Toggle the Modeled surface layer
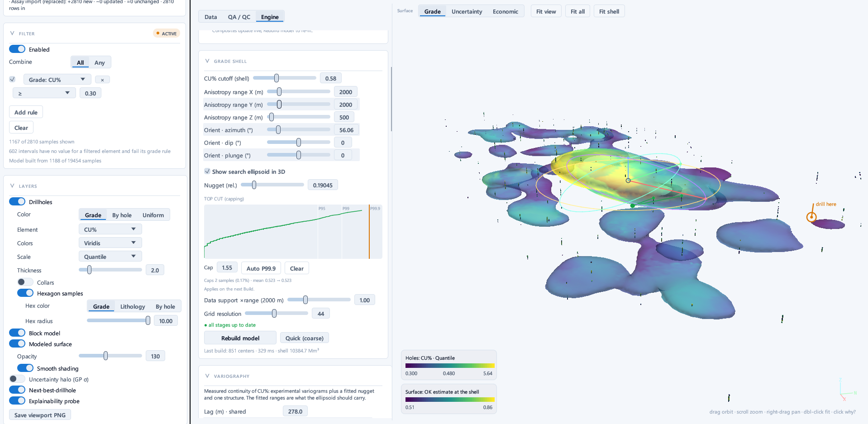The image size is (868, 424). (x=17, y=343)
